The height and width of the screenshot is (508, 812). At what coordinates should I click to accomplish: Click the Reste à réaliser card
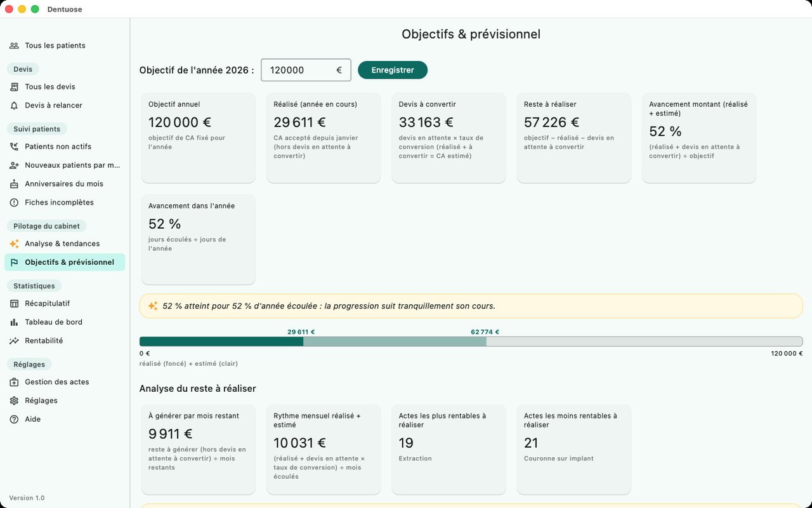[574, 138]
